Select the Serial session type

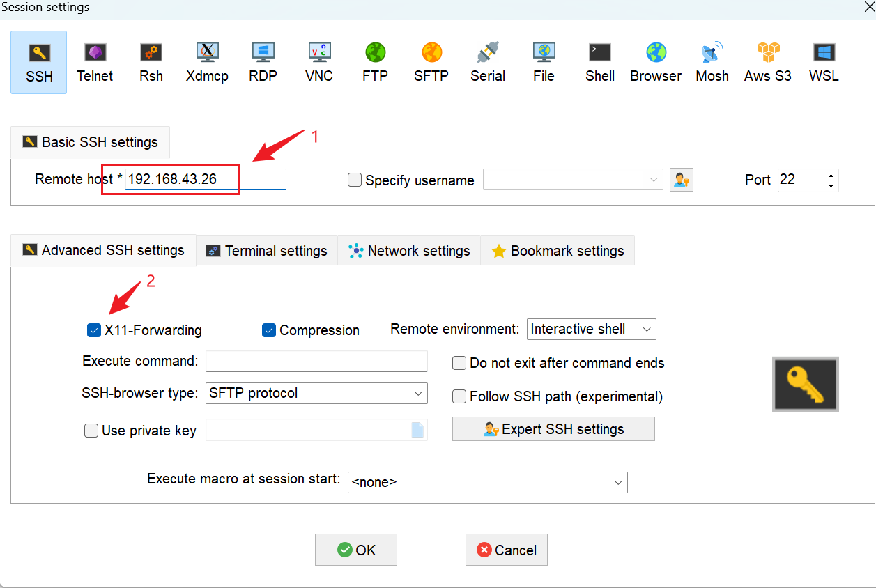tap(488, 62)
